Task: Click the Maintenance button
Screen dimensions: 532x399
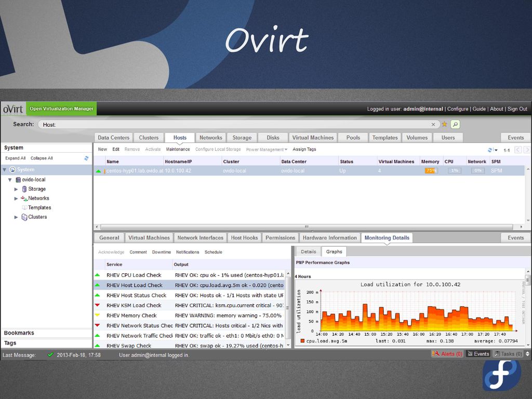Action: pyautogui.click(x=178, y=149)
